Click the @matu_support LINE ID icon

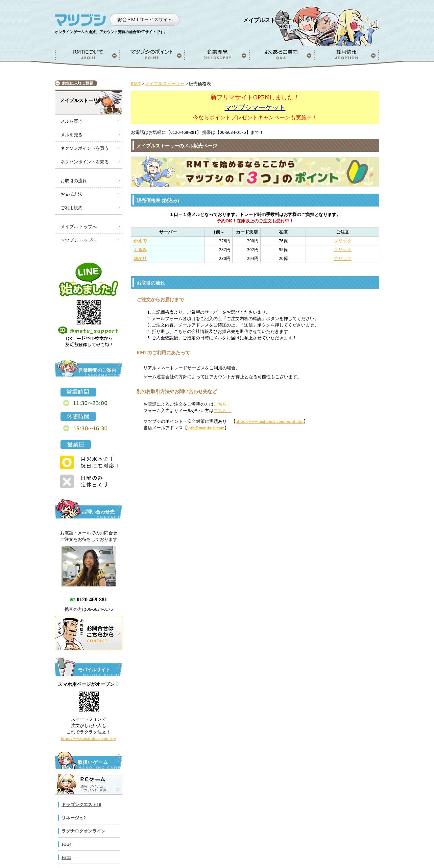(63, 330)
